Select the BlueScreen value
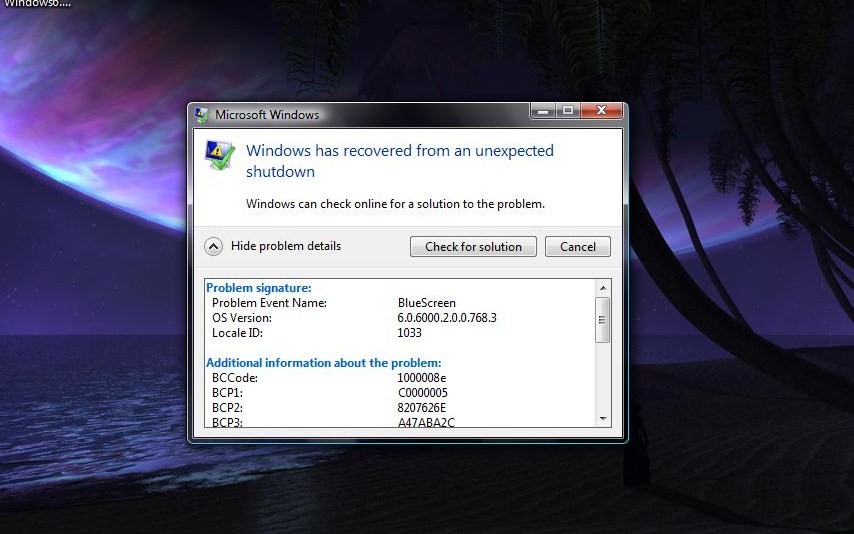The width and height of the screenshot is (854, 534). tap(426, 303)
